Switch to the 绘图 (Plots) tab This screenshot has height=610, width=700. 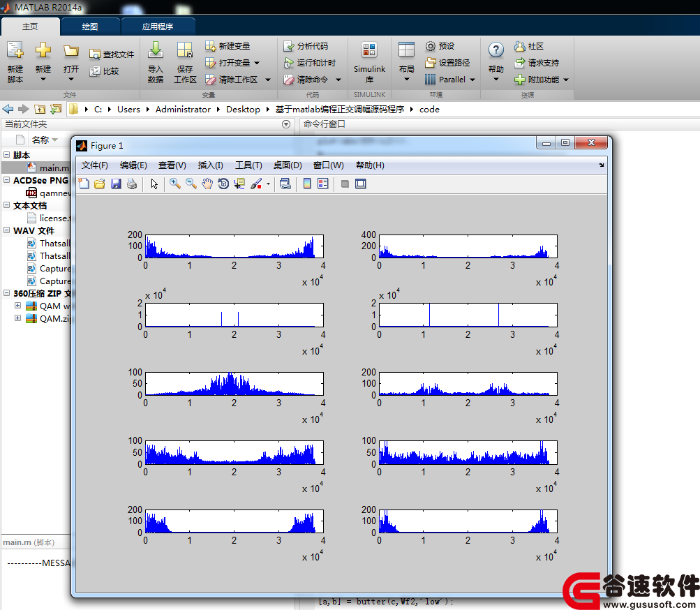[x=90, y=27]
